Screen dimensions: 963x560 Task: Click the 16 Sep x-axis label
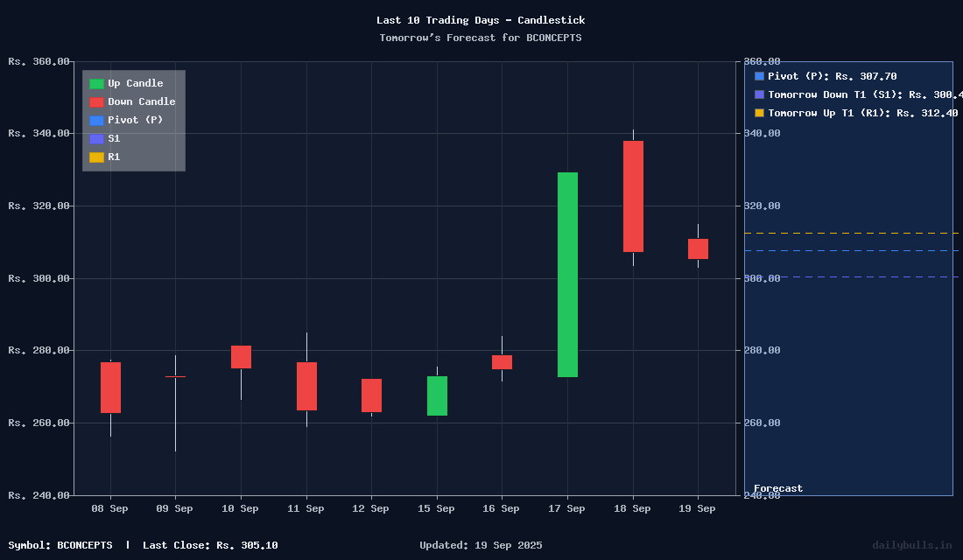click(501, 508)
